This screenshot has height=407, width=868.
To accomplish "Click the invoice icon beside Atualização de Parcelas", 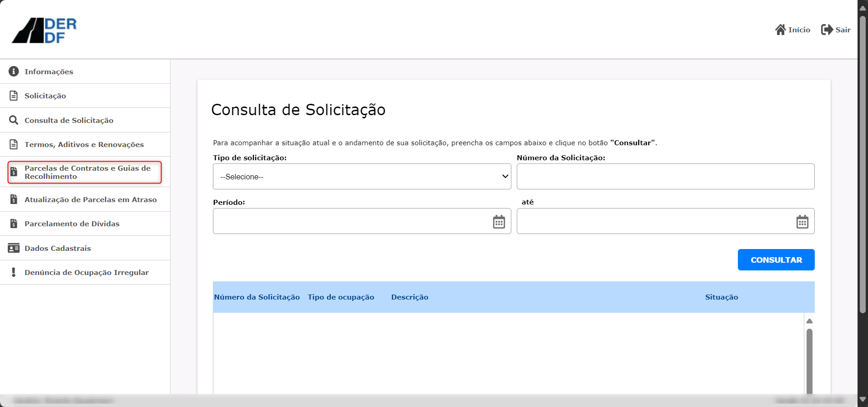I will pos(14,199).
